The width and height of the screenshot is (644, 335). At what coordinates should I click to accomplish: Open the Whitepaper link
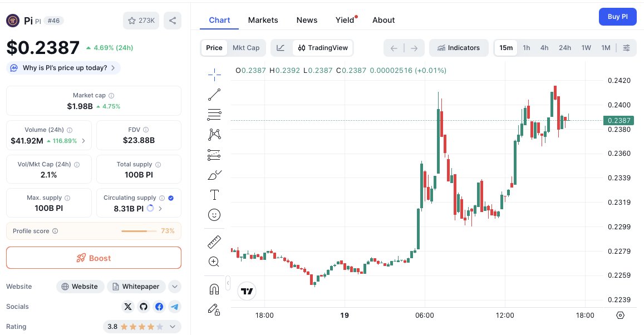(x=136, y=286)
